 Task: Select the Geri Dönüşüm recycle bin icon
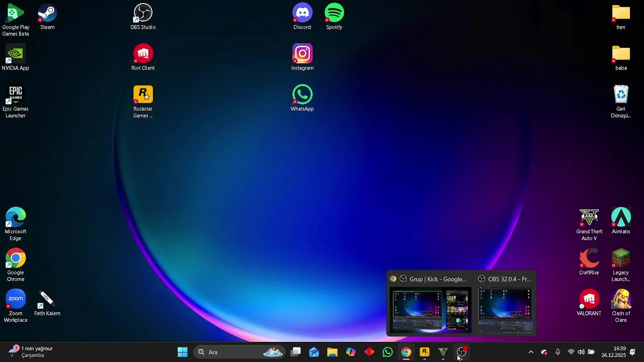click(621, 102)
